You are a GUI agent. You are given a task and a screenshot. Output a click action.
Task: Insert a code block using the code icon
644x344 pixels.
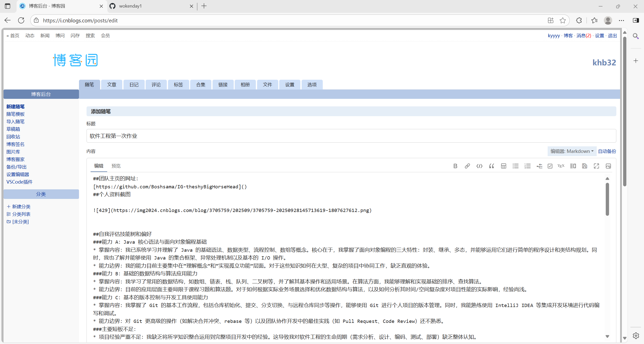(x=479, y=166)
